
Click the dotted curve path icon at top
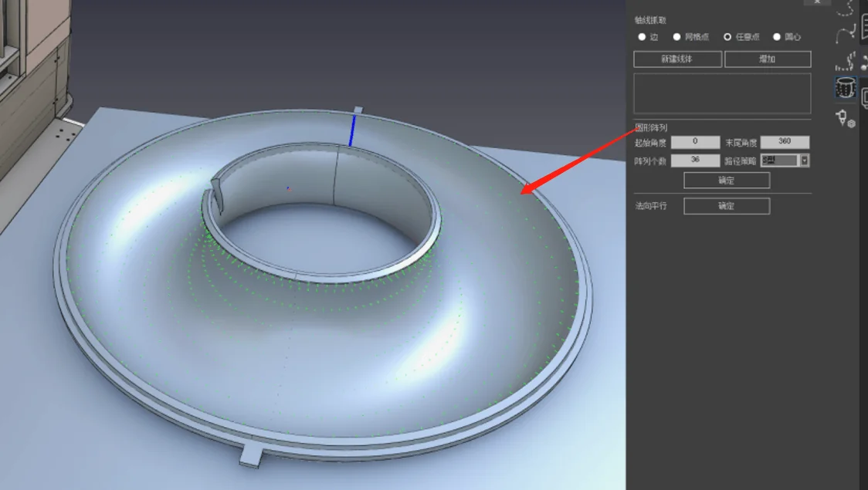point(846,8)
